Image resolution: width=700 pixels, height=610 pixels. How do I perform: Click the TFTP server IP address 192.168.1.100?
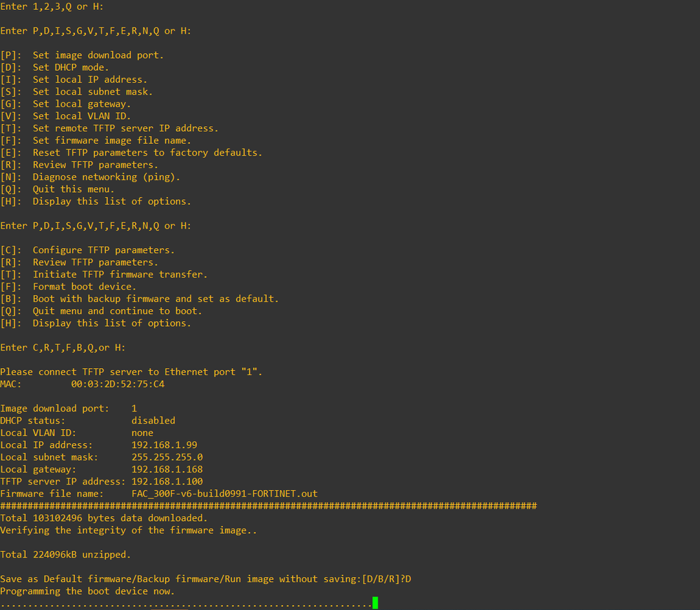click(167, 482)
